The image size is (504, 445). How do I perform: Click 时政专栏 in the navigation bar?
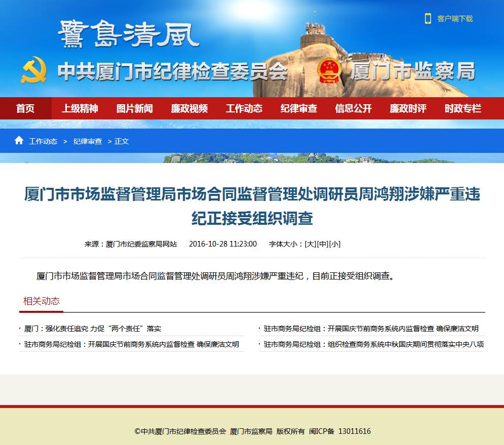point(463,108)
